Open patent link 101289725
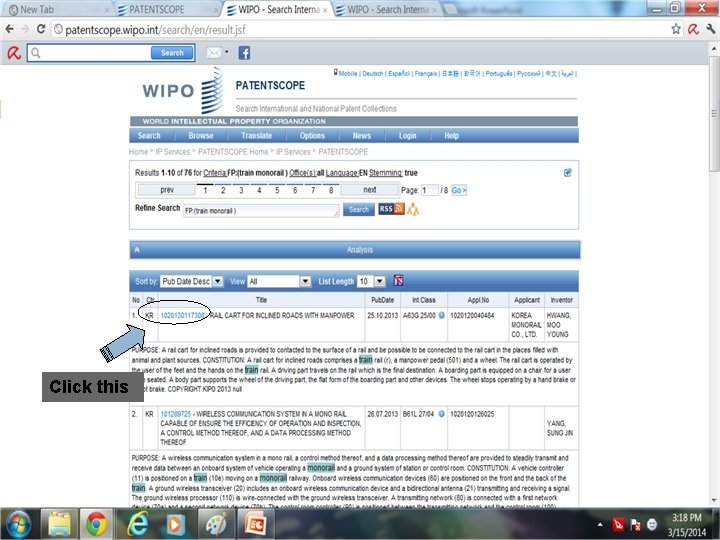This screenshot has width=720, height=540. 175,414
